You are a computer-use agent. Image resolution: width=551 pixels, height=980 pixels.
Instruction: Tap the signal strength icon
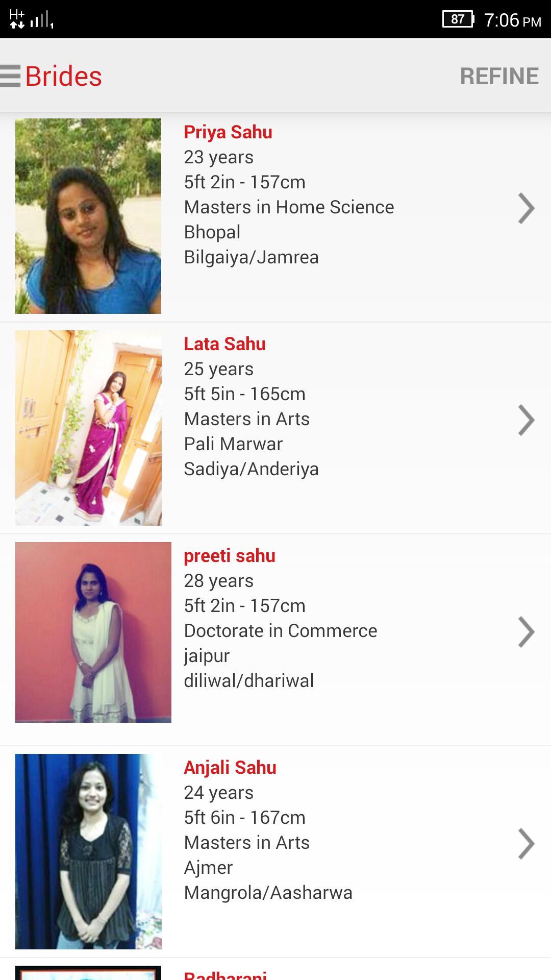pos(41,20)
